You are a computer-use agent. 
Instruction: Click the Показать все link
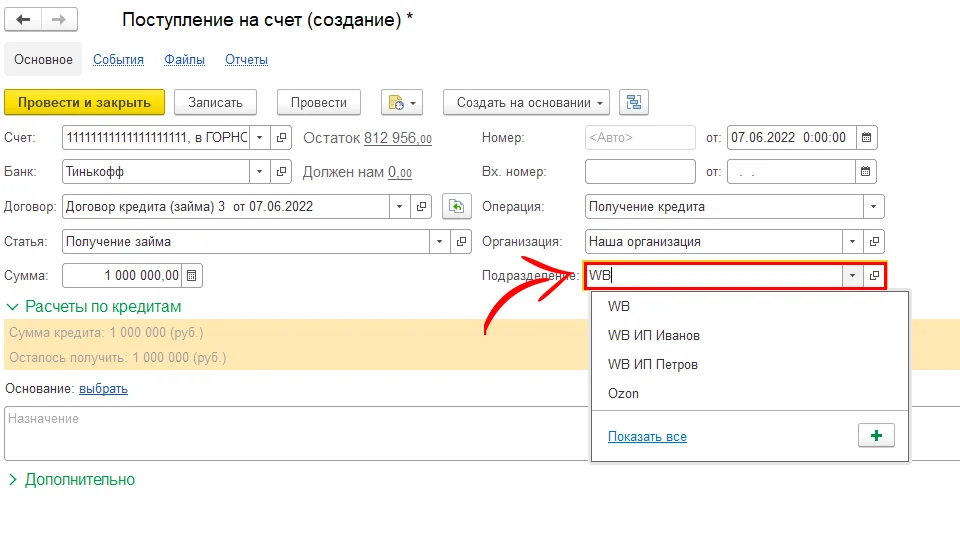pyautogui.click(x=647, y=437)
